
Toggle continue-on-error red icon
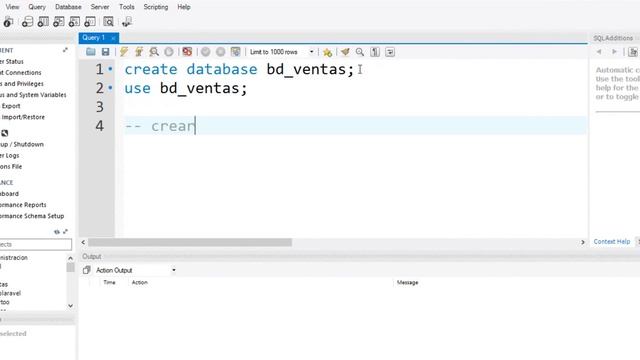pyautogui.click(x=187, y=52)
